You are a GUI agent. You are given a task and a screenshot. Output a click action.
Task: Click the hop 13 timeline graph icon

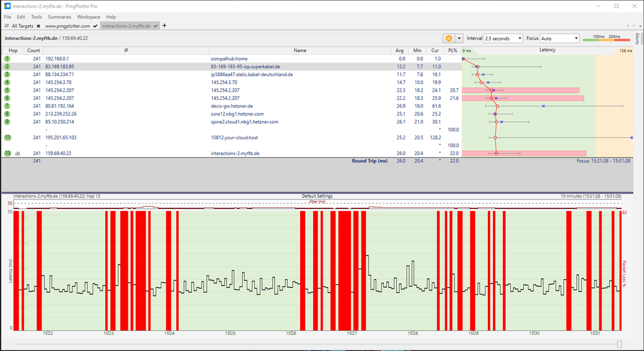17,154
